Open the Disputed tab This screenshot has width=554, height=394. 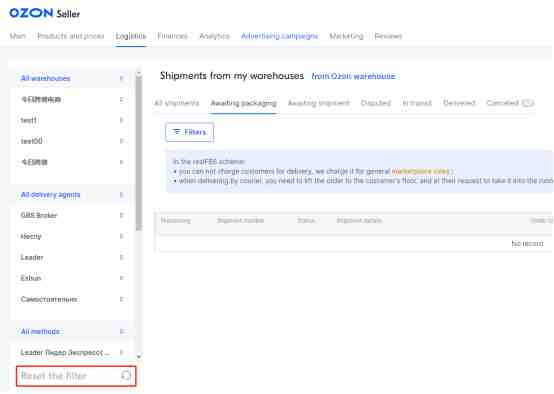coord(376,103)
